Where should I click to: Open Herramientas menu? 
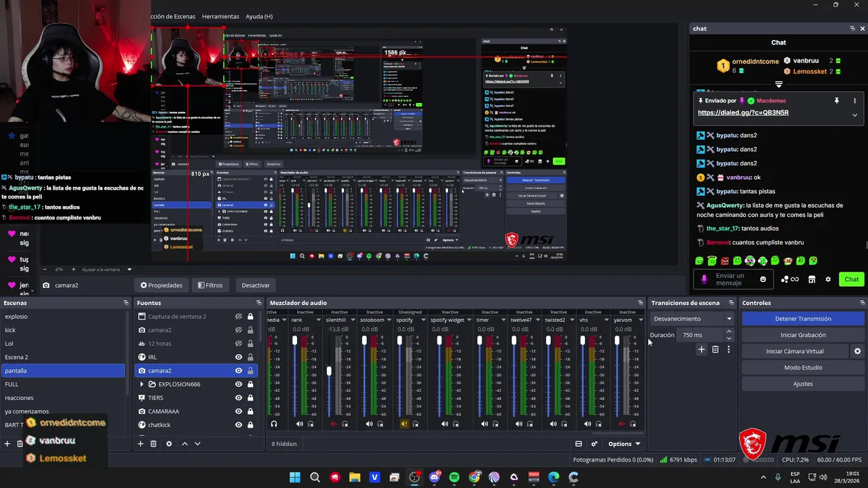[x=220, y=16]
